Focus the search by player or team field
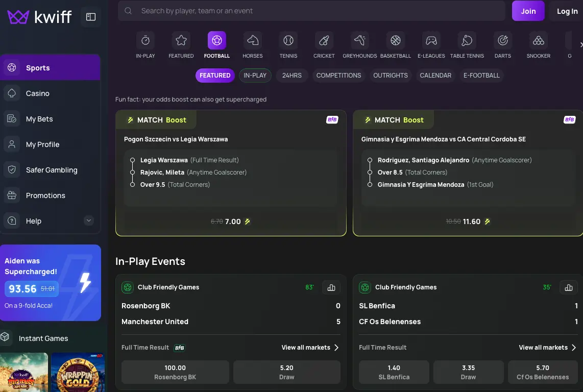583x392 pixels. [311, 11]
